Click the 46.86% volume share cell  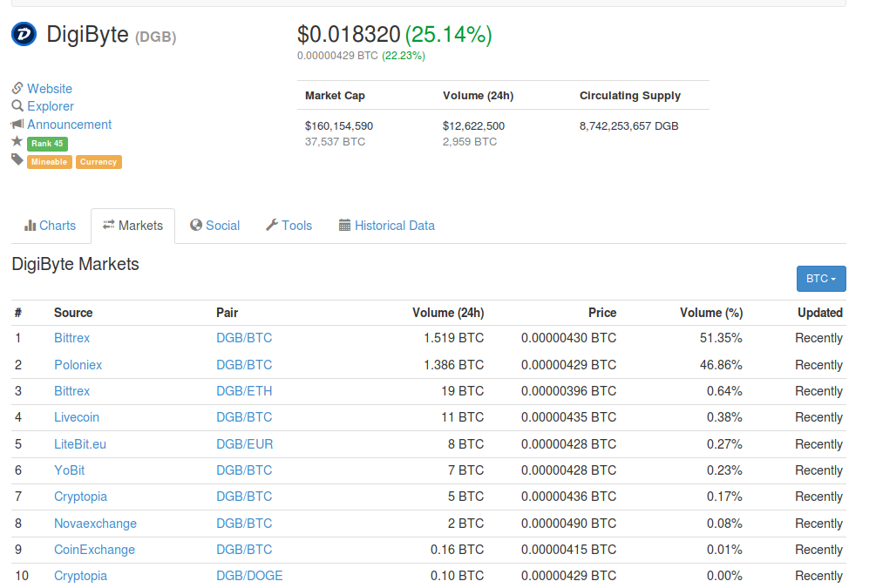(x=721, y=365)
